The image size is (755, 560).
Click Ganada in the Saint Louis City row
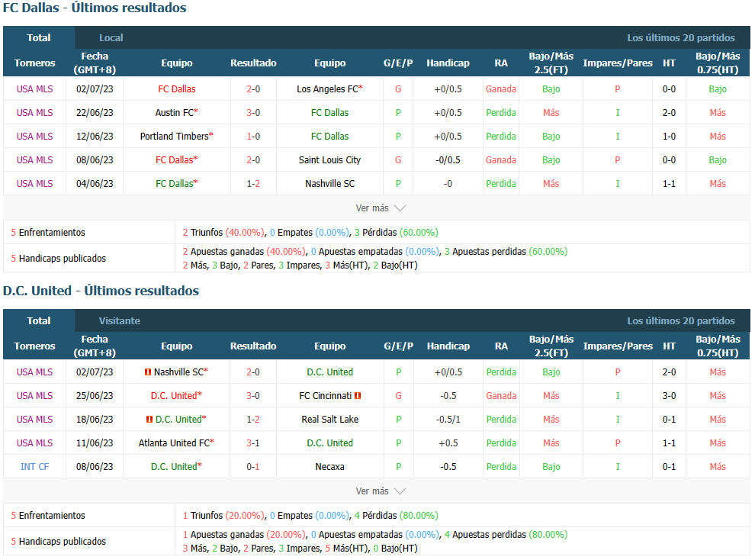pyautogui.click(x=501, y=160)
